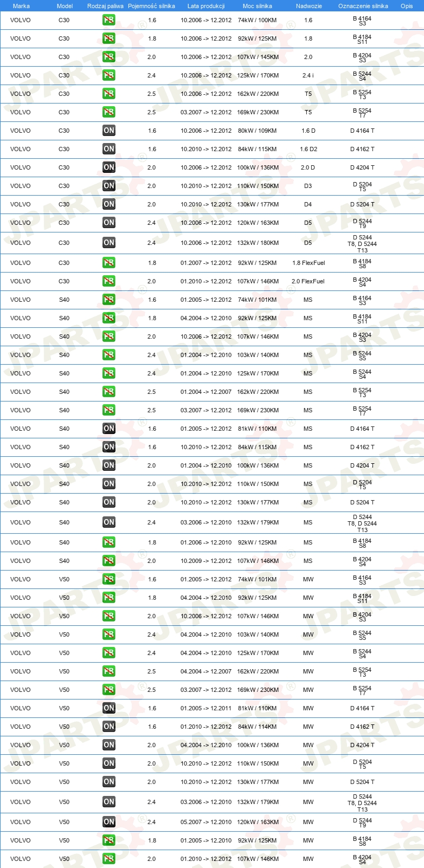Click PB icon in C30 2.0 FlexFuel row
The height and width of the screenshot is (868, 424).
tap(109, 281)
